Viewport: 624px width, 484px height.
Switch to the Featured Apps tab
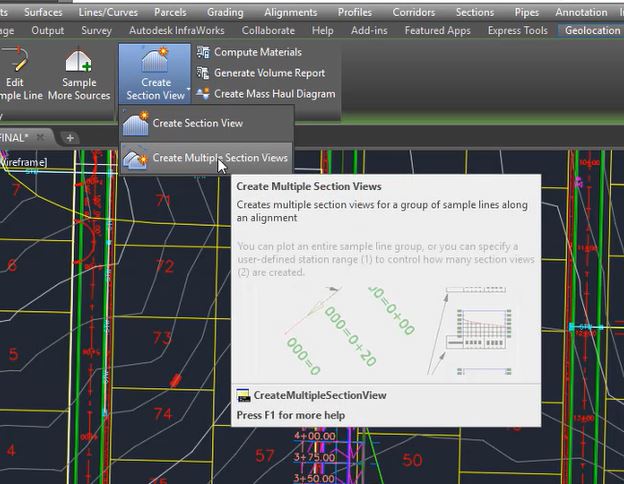click(x=438, y=30)
